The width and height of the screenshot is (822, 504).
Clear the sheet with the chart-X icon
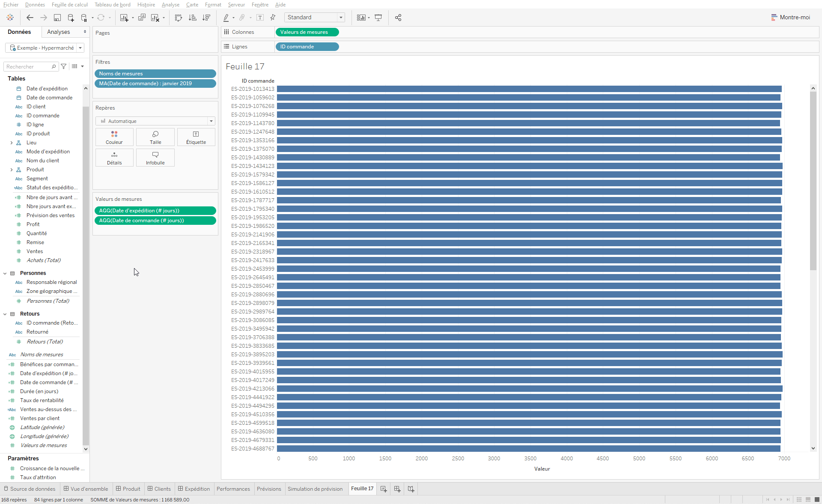(x=155, y=18)
